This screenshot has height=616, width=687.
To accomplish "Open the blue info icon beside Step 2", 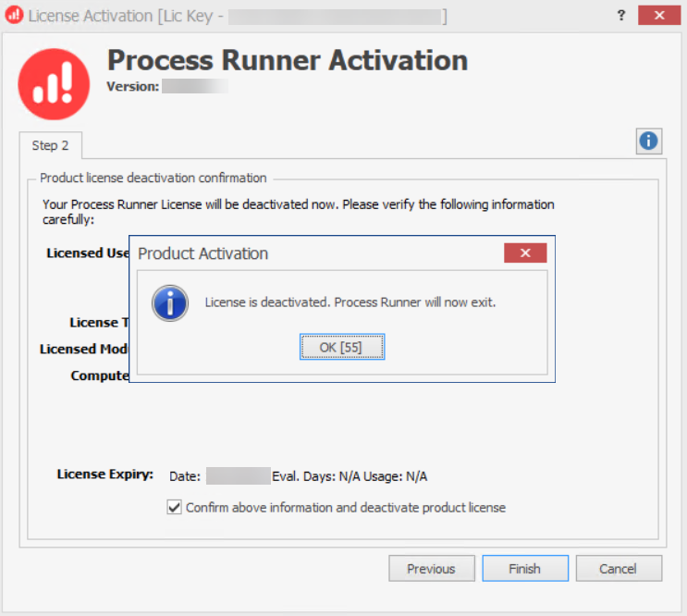I will 649,141.
